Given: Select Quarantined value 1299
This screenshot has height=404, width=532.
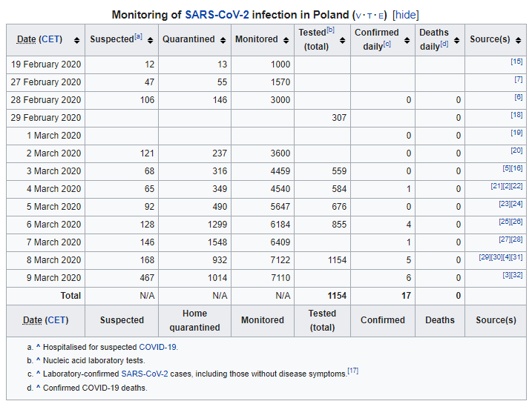Looking at the screenshot, I should (217, 225).
